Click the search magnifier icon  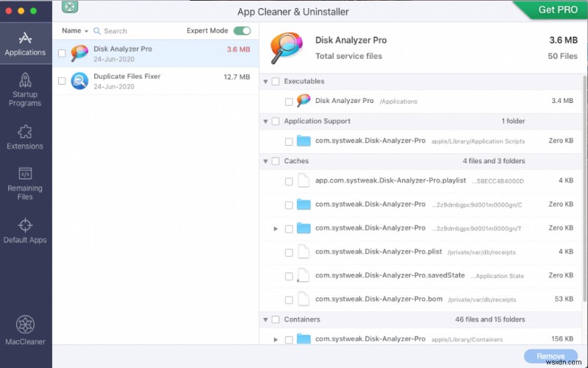(x=97, y=31)
